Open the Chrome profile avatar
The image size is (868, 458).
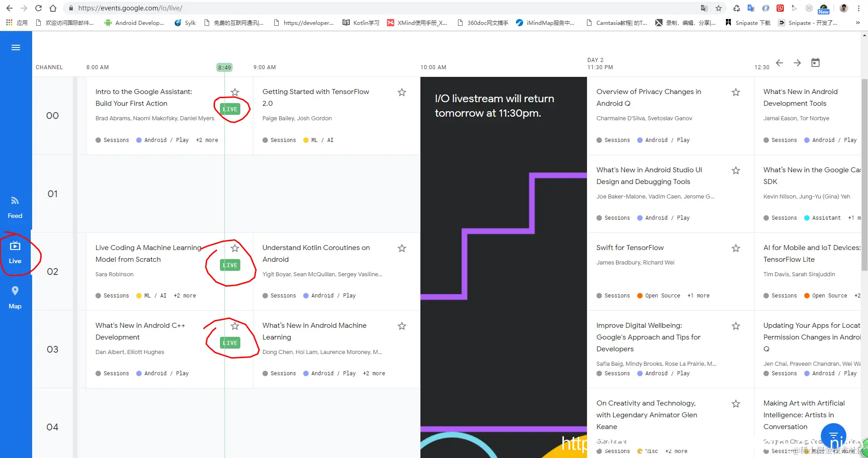(844, 8)
